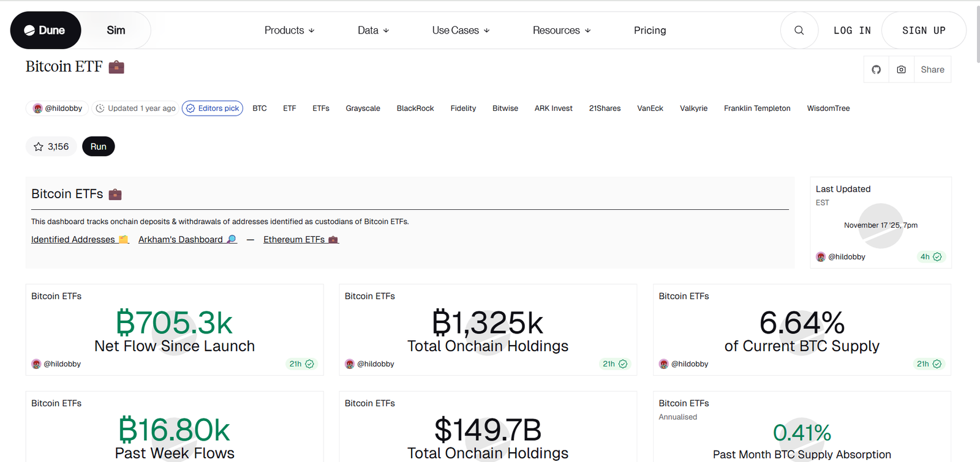Click the 4h refresh status badge

click(x=930, y=257)
